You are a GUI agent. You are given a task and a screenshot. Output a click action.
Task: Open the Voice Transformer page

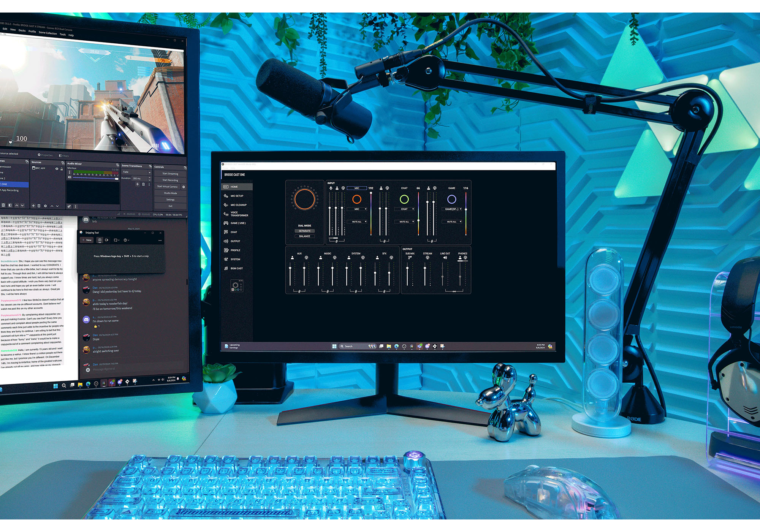237,214
